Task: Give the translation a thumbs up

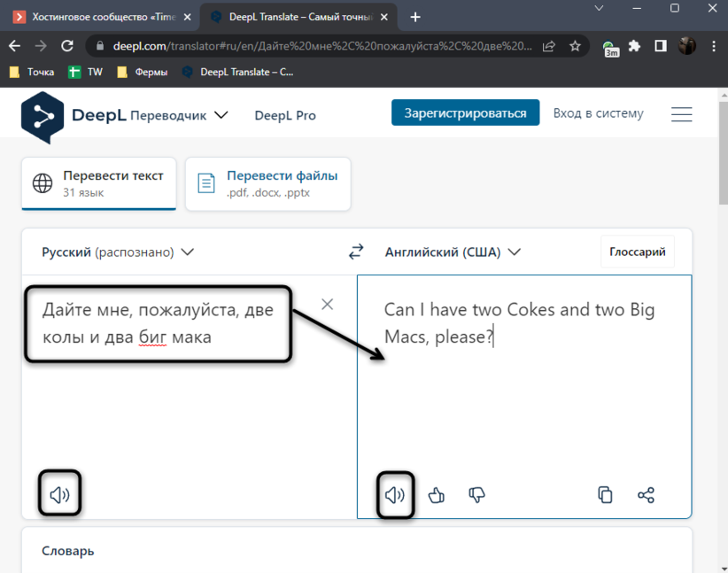Action: pos(436,495)
